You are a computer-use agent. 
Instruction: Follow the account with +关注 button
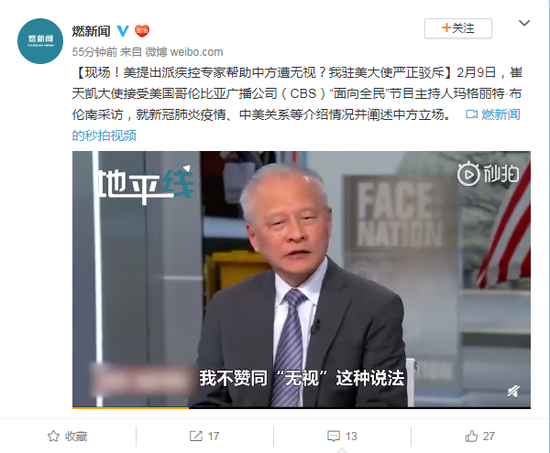coord(458,28)
